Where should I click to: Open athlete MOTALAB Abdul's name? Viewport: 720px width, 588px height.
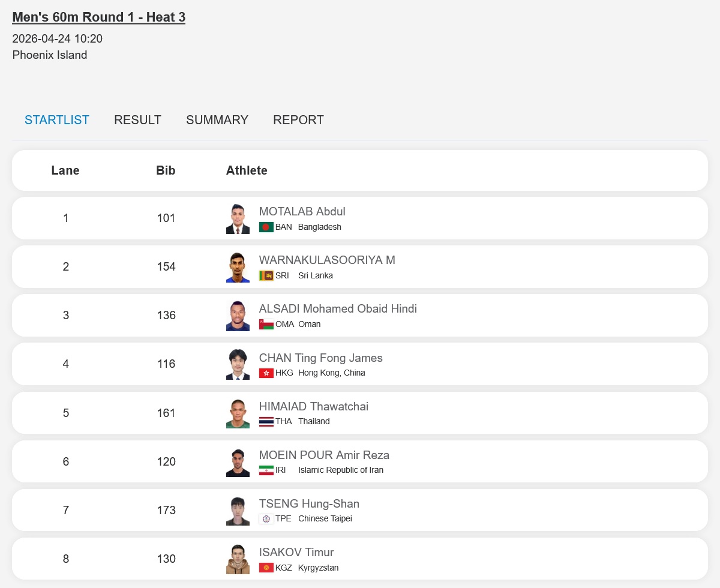(x=302, y=212)
